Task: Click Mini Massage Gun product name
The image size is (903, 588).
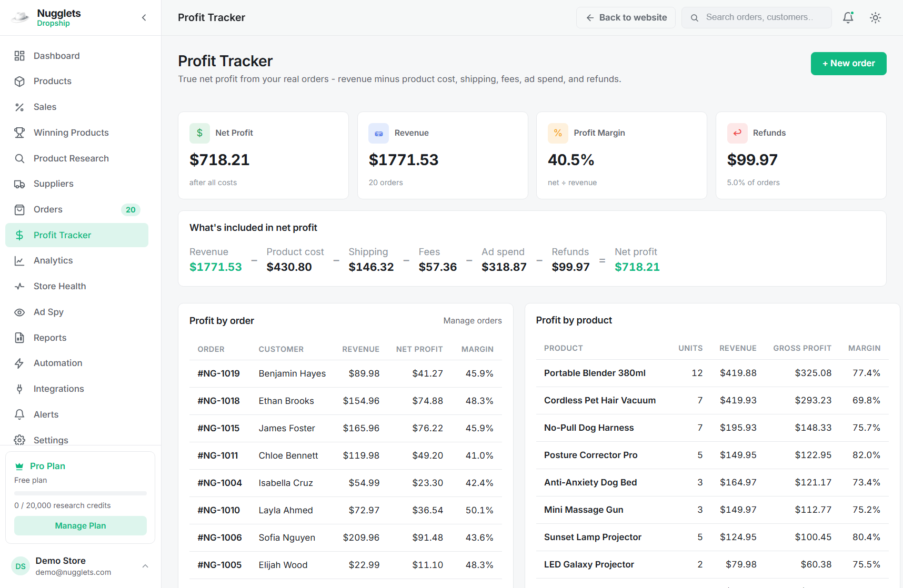Action: [584, 510]
